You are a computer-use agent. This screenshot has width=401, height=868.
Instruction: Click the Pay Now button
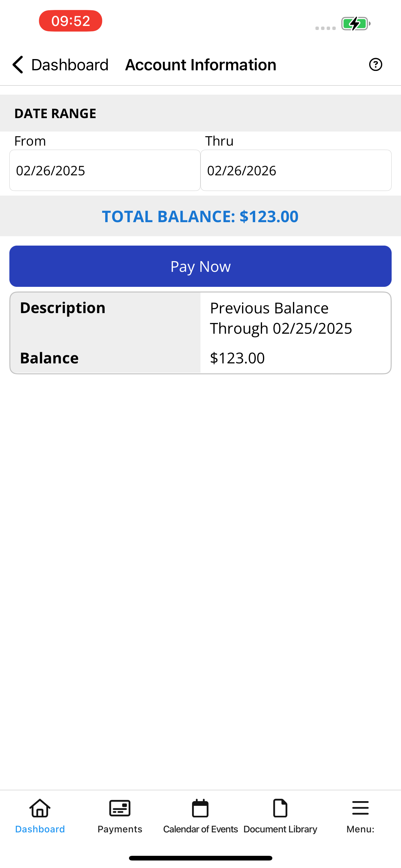click(x=200, y=266)
